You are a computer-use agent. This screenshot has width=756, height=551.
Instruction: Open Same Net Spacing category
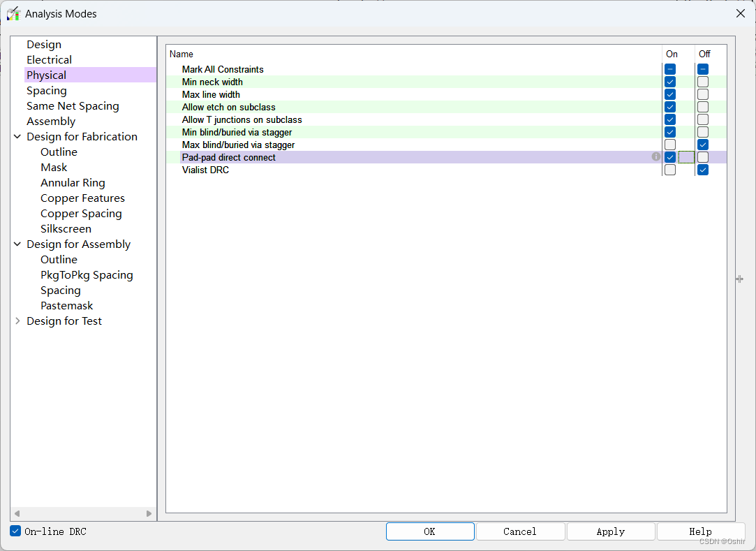(x=73, y=106)
